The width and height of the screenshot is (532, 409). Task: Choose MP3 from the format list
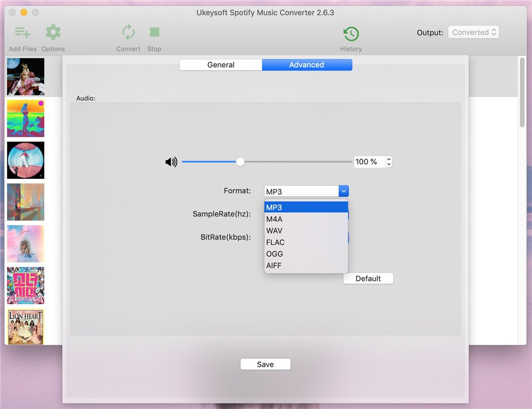(x=306, y=207)
